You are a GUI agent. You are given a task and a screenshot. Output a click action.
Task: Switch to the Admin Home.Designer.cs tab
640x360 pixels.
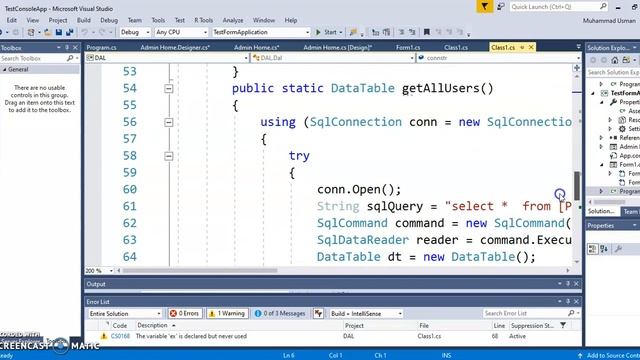point(175,47)
